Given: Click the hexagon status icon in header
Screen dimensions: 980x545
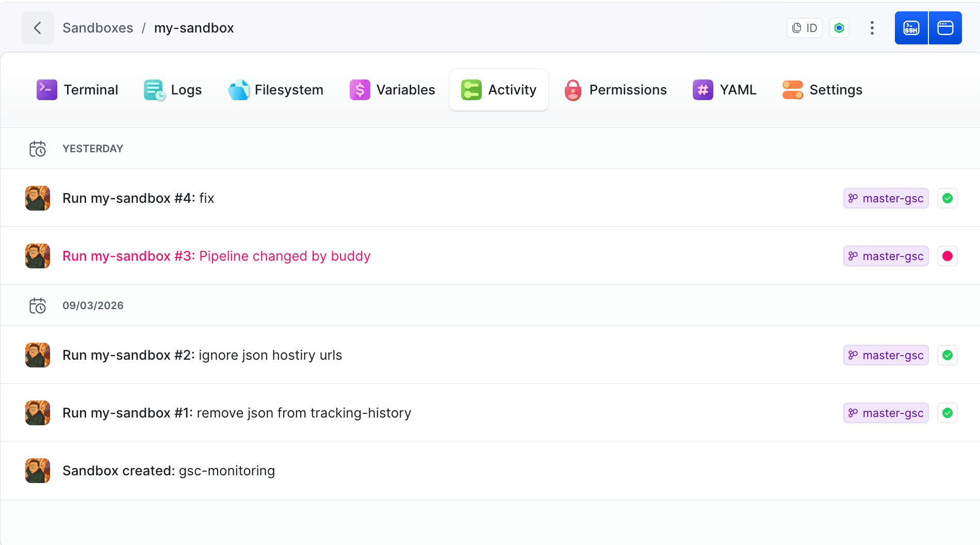Looking at the screenshot, I should 839,28.
